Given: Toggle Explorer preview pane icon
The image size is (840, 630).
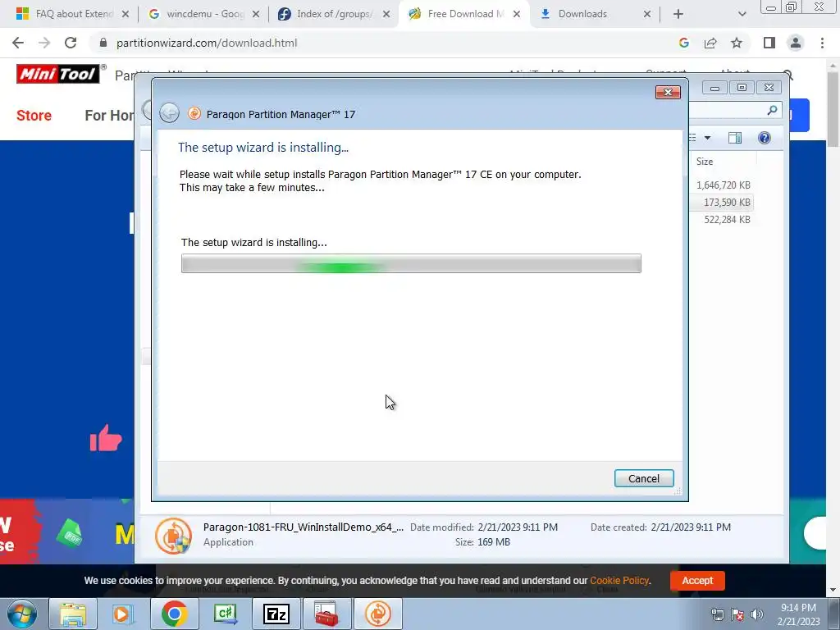Looking at the screenshot, I should [x=735, y=138].
